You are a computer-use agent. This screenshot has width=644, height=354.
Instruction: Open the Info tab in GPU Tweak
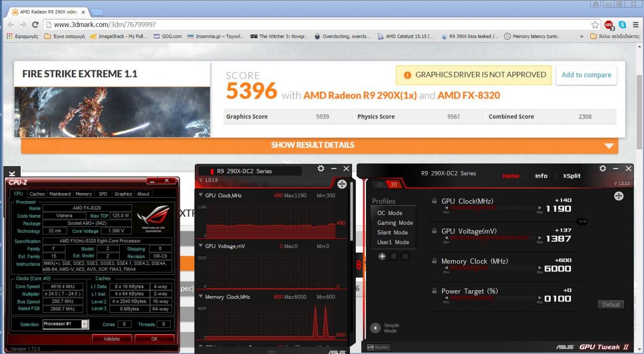(541, 175)
